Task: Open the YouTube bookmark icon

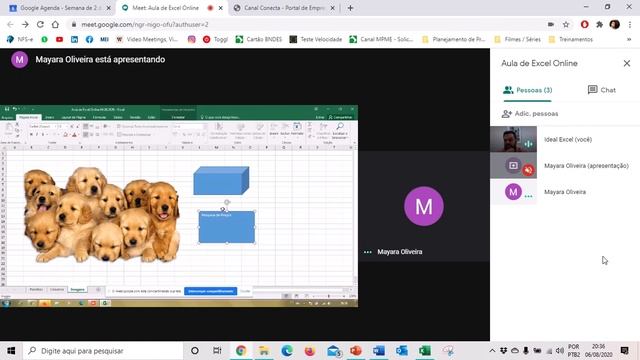Action: 59,39
